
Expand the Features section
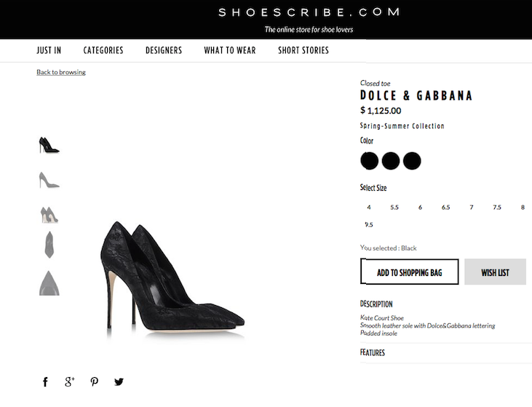click(373, 353)
